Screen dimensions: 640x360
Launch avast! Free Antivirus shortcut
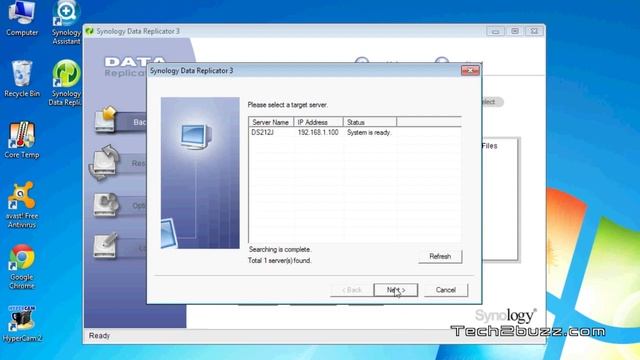coord(22,205)
